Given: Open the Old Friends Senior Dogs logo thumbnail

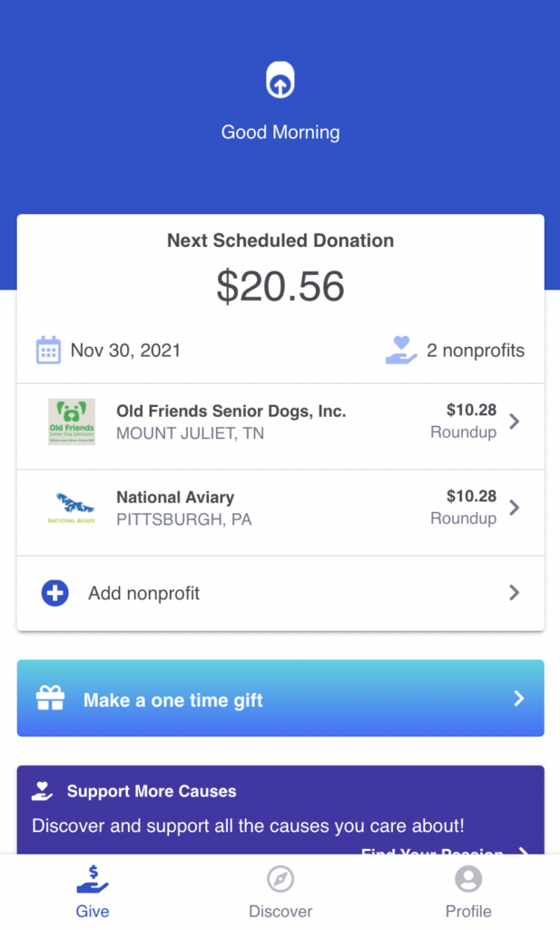Looking at the screenshot, I should click(72, 421).
